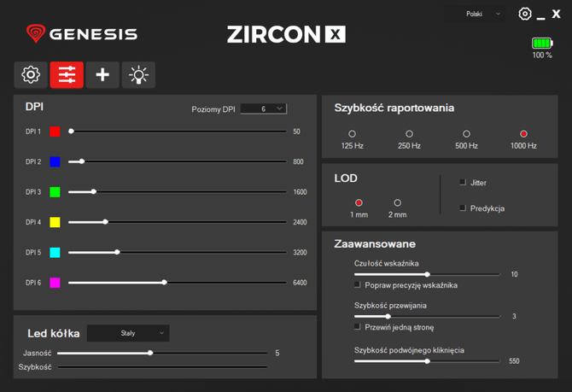Click the DPI 4 slider handle

coord(105,222)
